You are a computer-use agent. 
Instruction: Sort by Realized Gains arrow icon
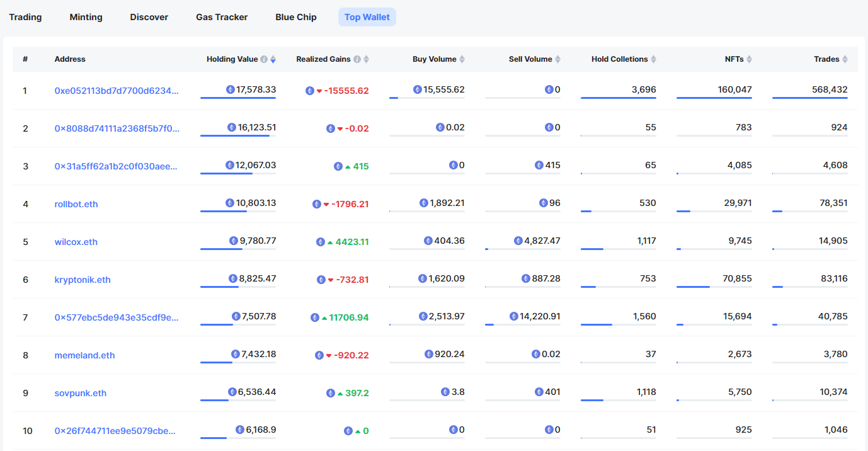coord(366,59)
